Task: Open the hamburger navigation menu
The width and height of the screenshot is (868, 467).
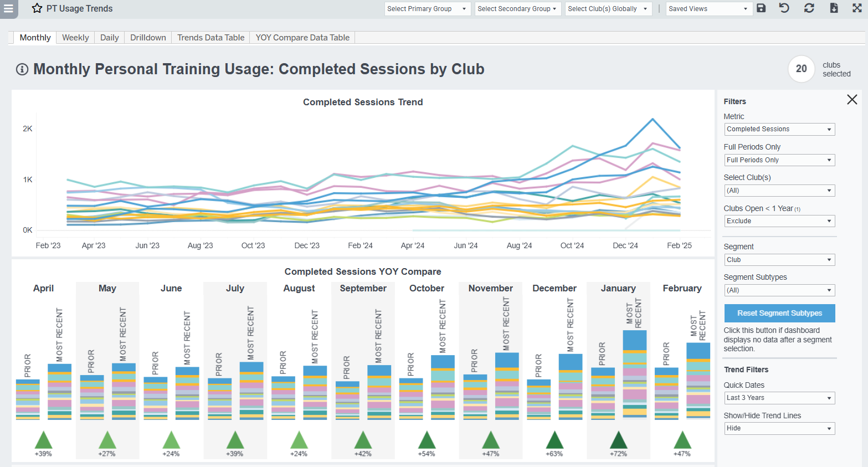Action: coord(8,9)
